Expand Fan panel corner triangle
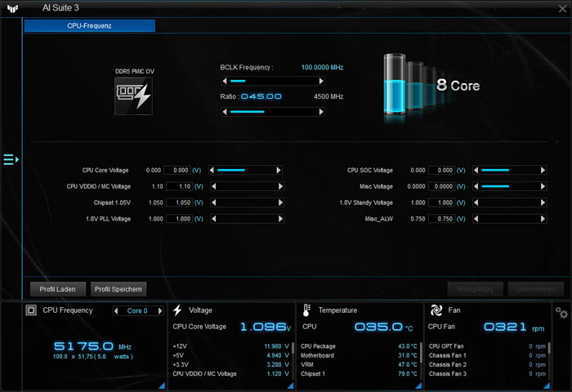The height and width of the screenshot is (392, 572). 547,385
